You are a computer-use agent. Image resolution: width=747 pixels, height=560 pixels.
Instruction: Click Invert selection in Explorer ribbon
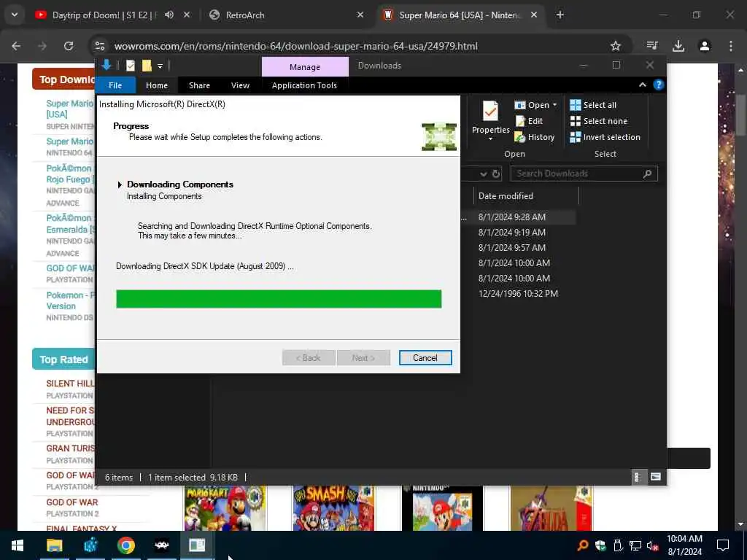point(605,137)
